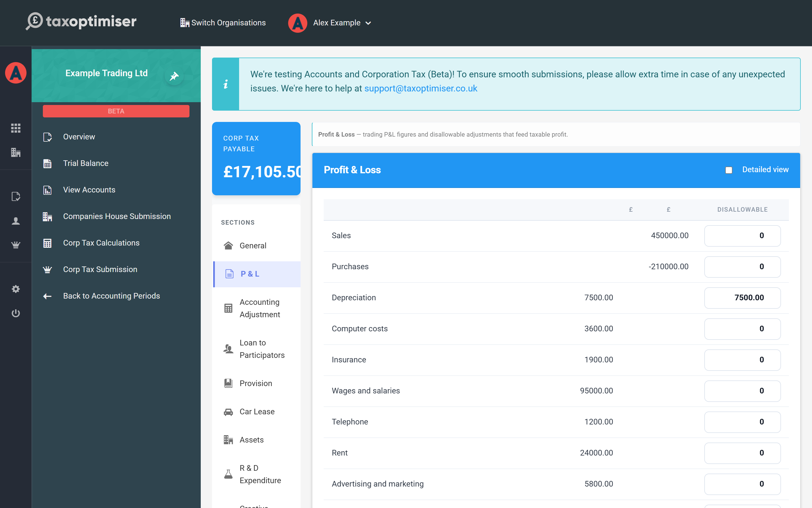This screenshot has width=812, height=508.
Task: Click the info icon in the banner
Action: click(226, 84)
